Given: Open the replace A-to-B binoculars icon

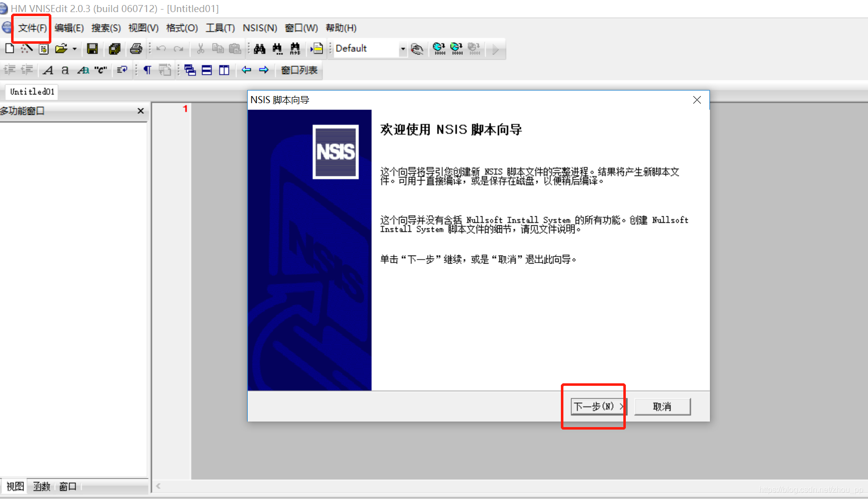Looking at the screenshot, I should pos(295,48).
